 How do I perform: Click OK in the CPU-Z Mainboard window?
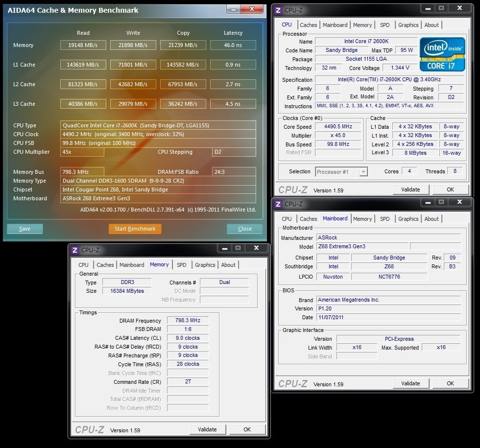pyautogui.click(x=450, y=383)
